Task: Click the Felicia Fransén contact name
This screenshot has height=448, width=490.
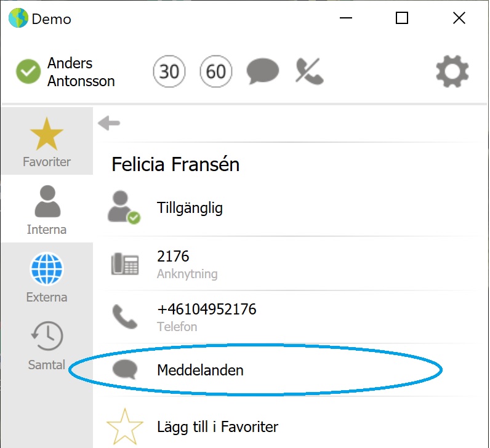Action: (x=175, y=164)
